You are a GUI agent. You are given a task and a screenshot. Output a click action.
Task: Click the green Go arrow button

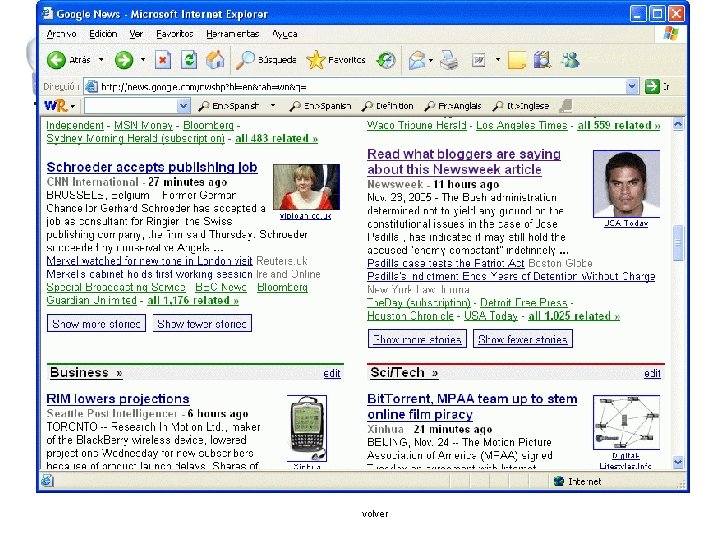click(x=652, y=86)
